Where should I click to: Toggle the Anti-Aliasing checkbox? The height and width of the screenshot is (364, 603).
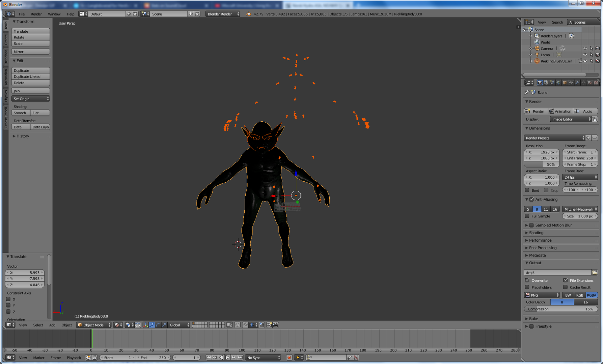[532, 200]
